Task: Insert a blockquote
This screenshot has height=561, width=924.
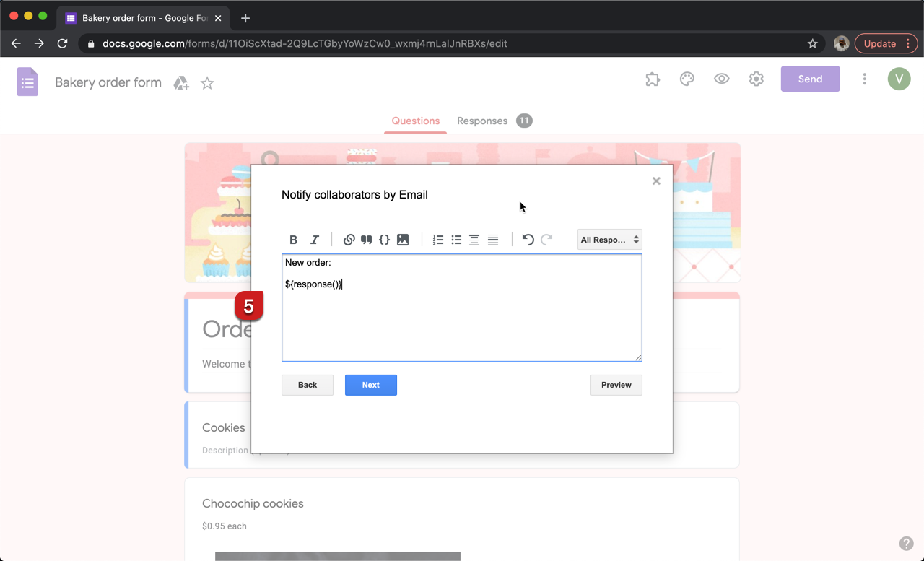Action: (x=366, y=239)
